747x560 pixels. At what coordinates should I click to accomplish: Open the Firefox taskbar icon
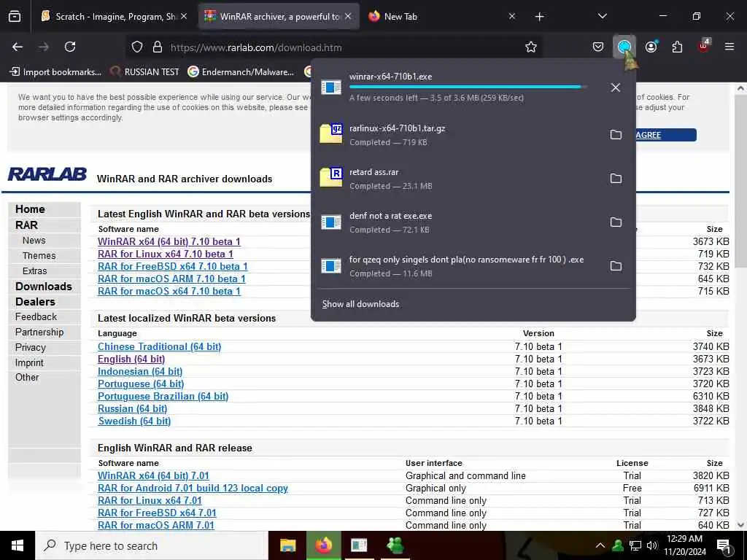(x=323, y=545)
